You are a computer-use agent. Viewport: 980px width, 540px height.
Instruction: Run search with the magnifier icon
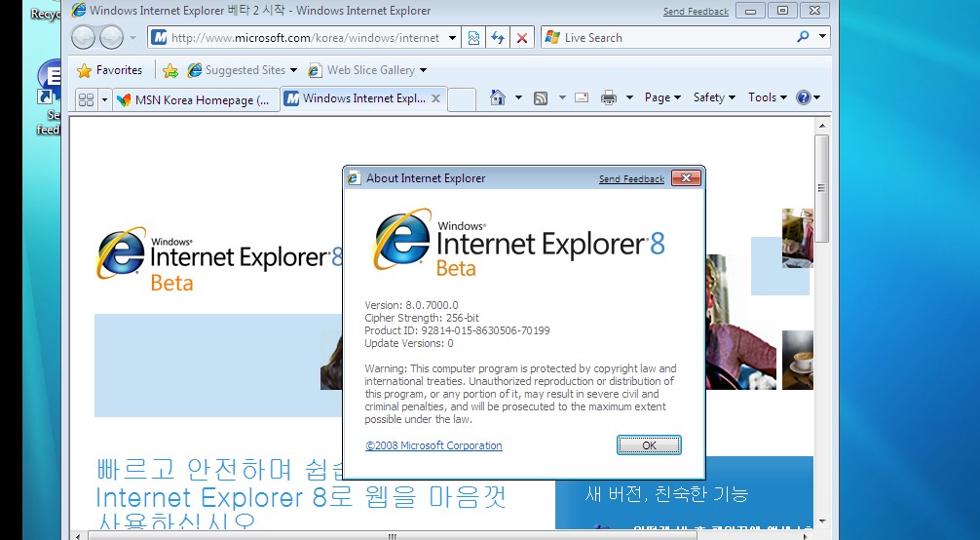pyautogui.click(x=803, y=37)
